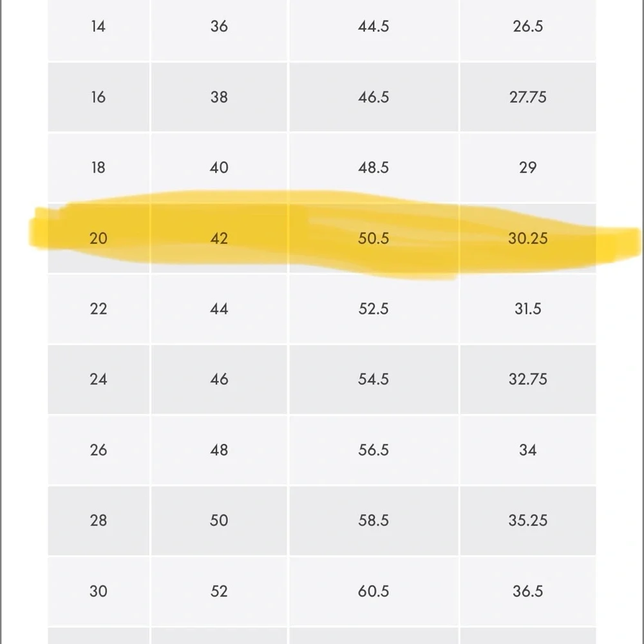This screenshot has width=644, height=644.
Task: Select the size 24 cell
Action: (99, 379)
